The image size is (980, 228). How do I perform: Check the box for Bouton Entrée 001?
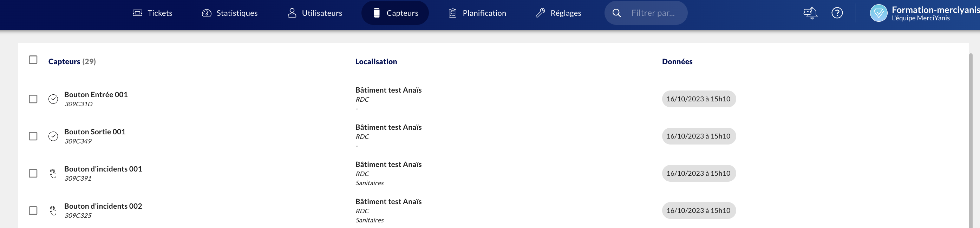click(33, 99)
